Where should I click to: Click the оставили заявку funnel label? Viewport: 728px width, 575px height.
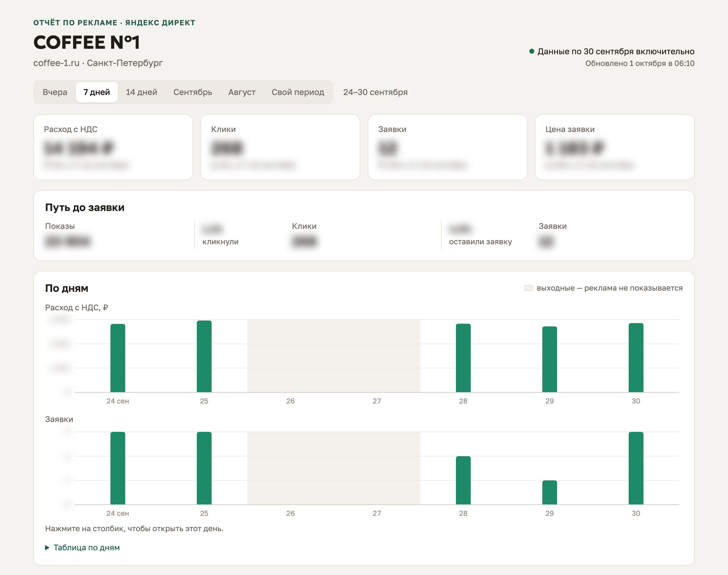point(480,242)
